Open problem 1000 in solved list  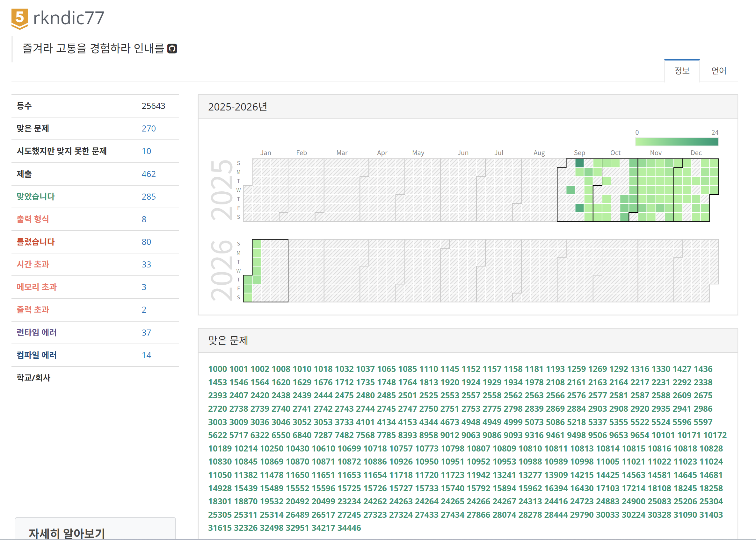point(217,369)
